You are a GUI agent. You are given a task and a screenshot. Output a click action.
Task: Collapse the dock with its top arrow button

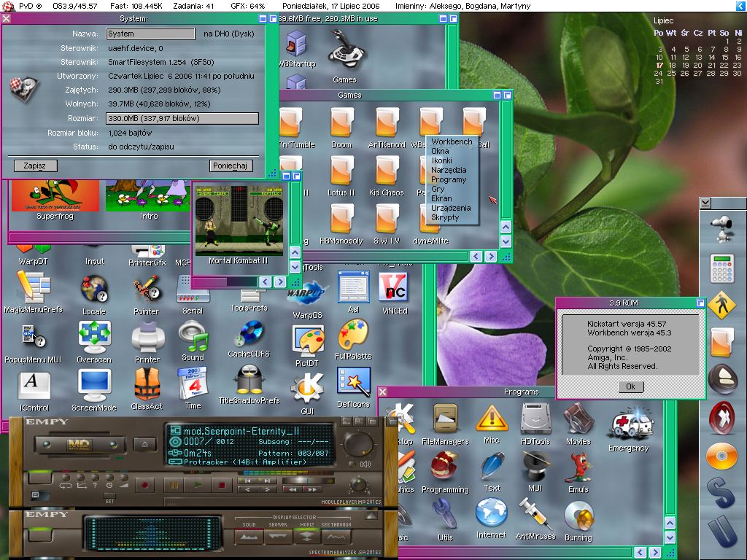(x=705, y=203)
